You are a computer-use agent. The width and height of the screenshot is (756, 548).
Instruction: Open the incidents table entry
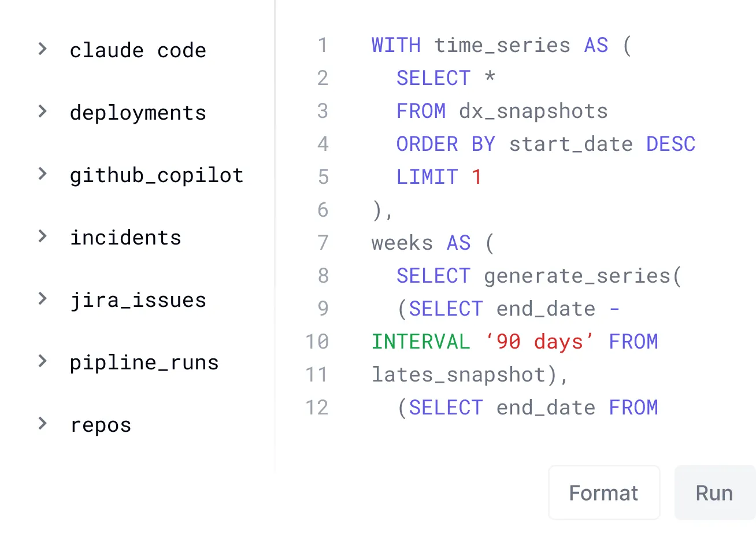click(x=125, y=238)
